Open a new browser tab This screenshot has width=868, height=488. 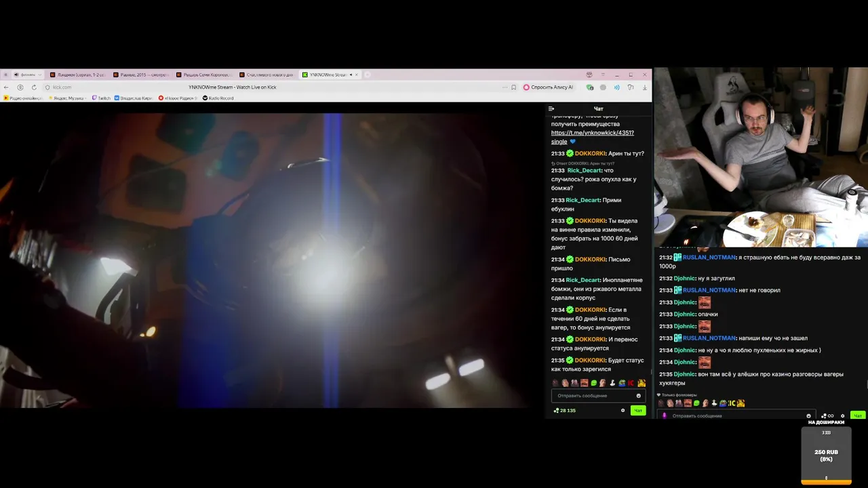click(367, 75)
